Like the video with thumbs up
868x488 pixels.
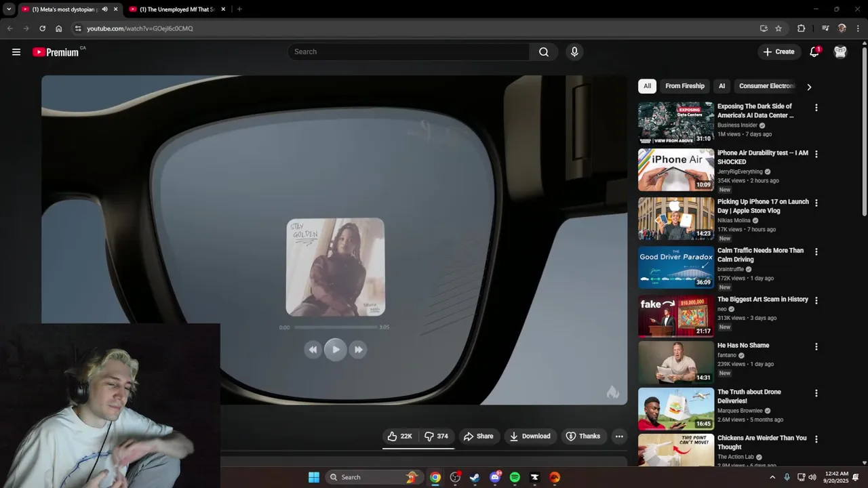399,436
